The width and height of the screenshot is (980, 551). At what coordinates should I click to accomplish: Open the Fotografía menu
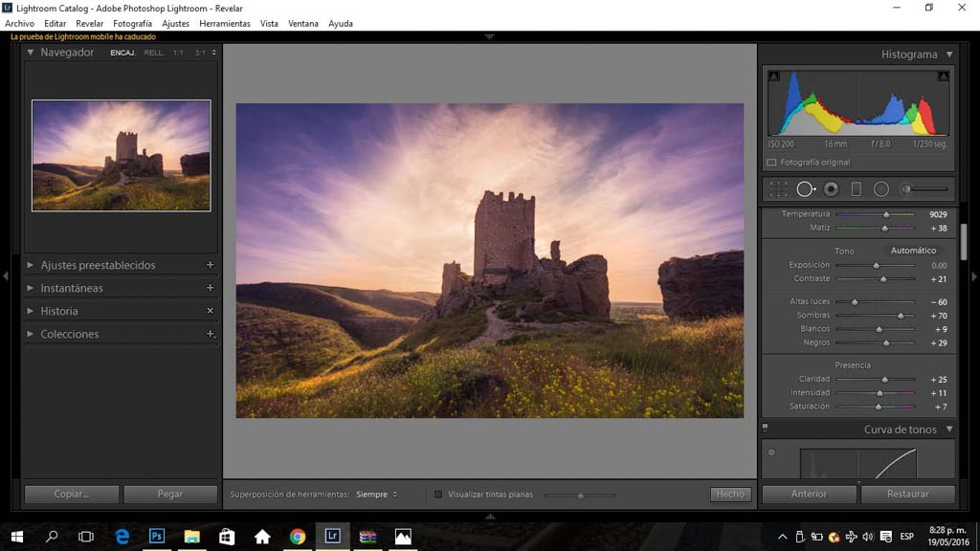pyautogui.click(x=132, y=23)
